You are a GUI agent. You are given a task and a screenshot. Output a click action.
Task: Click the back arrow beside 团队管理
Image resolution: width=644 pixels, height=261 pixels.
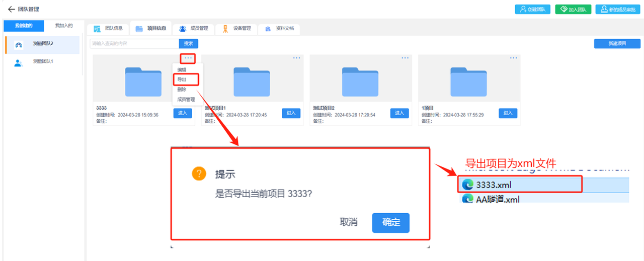(11, 9)
